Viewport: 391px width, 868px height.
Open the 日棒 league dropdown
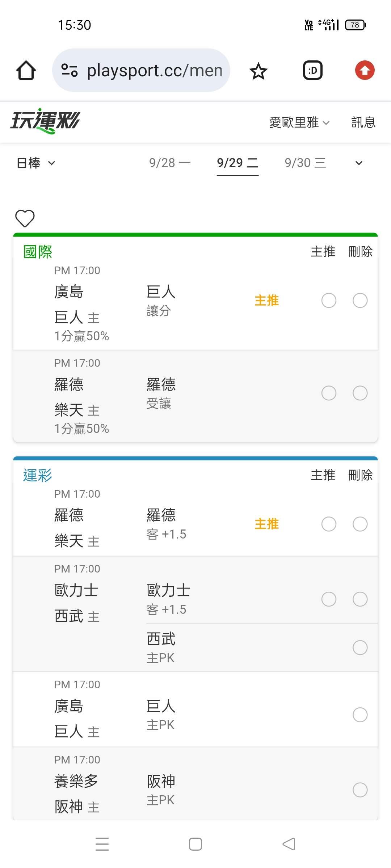pyautogui.click(x=36, y=163)
